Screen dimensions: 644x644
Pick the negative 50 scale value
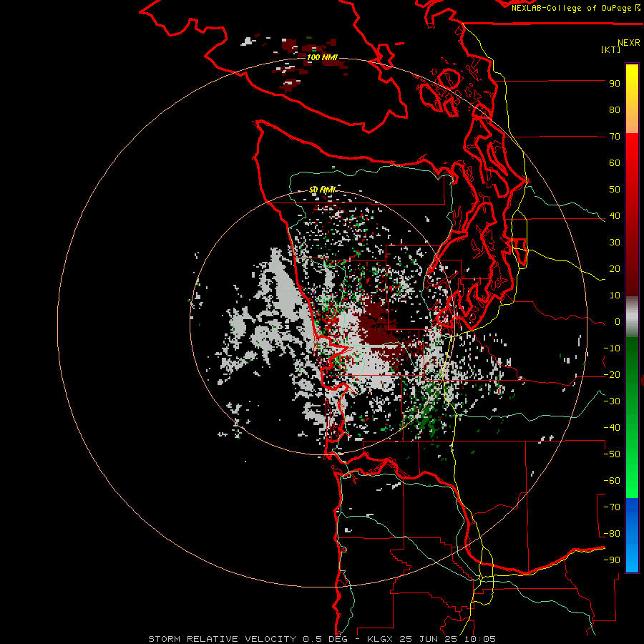tap(612, 454)
